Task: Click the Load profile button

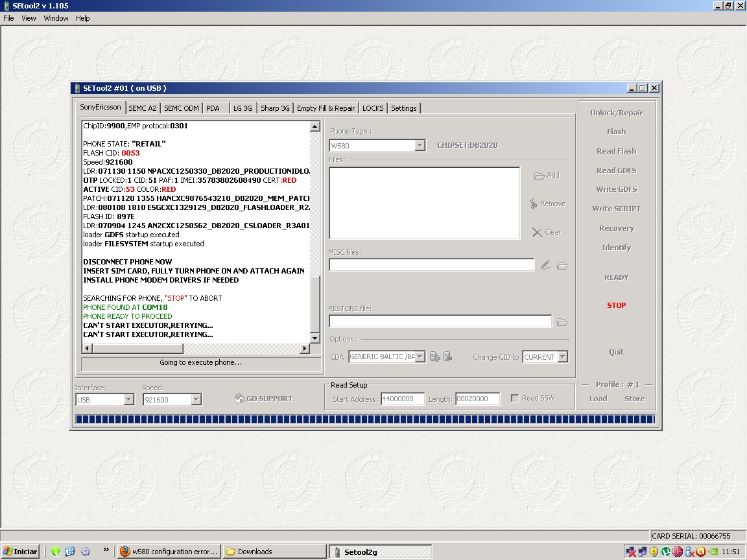Action: coord(599,399)
